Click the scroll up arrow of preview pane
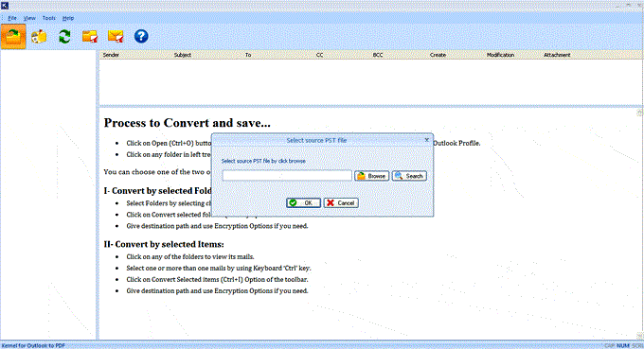Screen dimensions: 644x349 click(x=639, y=113)
